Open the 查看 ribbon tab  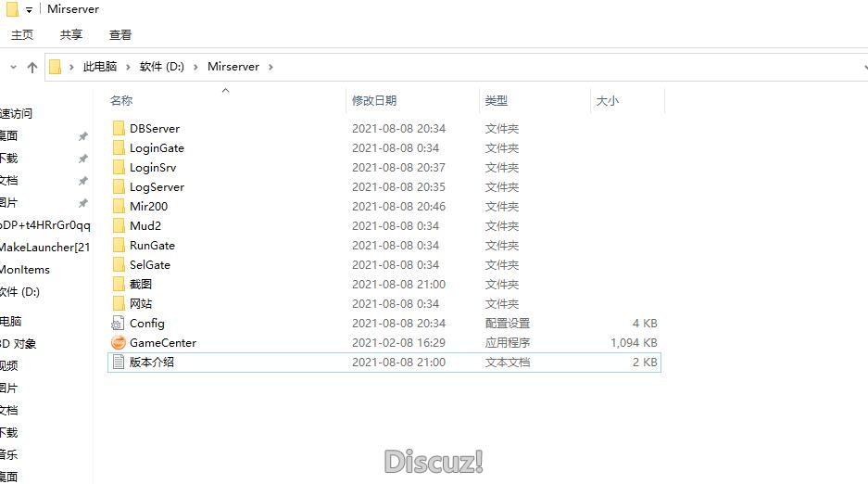click(x=120, y=35)
